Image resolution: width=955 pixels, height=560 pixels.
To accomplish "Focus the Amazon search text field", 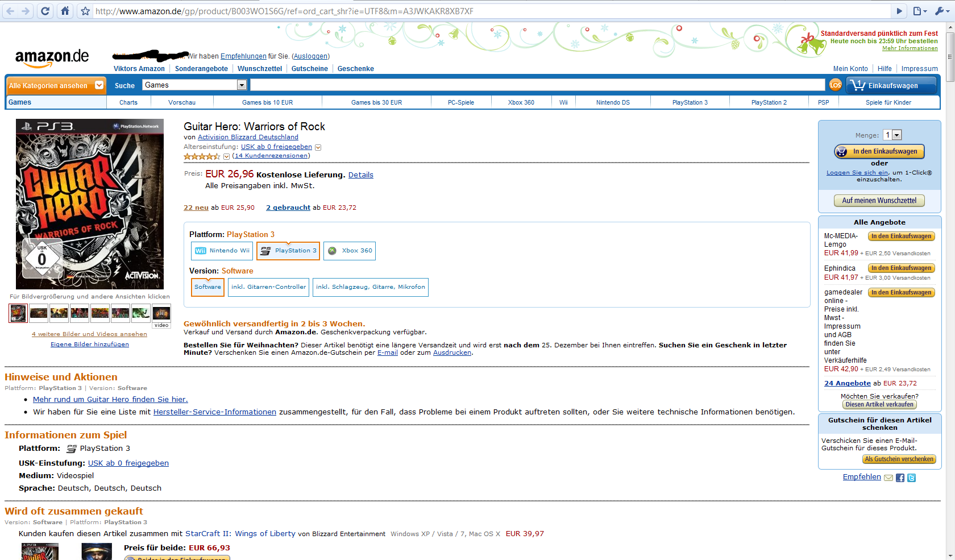I will 538,85.
